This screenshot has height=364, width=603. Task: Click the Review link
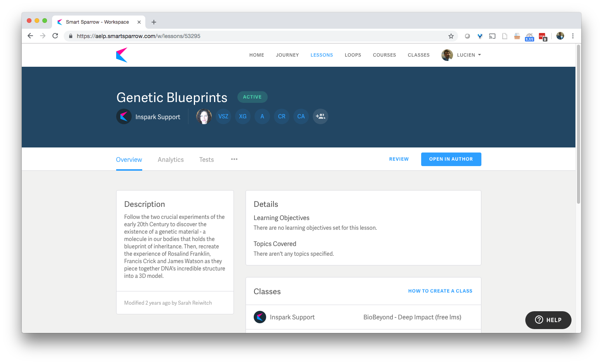tap(399, 159)
